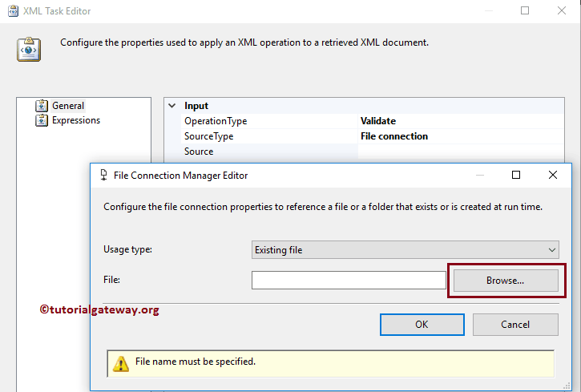Screen dimensions: 581x392
Task: Click the XML Task Editor title icon
Action: 13,10
